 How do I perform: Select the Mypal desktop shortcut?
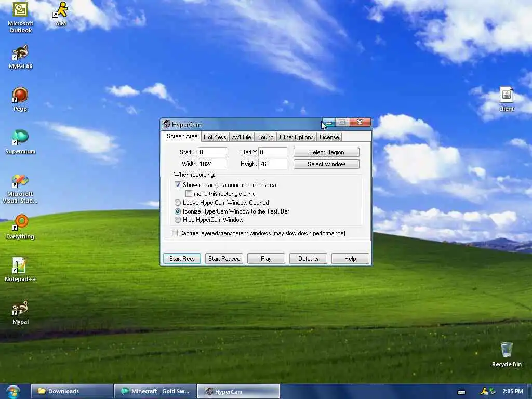(20, 312)
